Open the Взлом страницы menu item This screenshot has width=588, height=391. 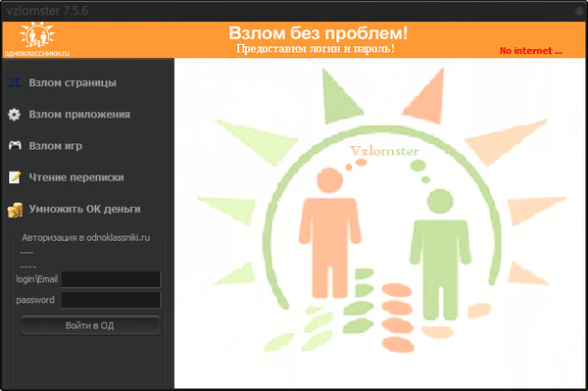pyautogui.click(x=73, y=83)
